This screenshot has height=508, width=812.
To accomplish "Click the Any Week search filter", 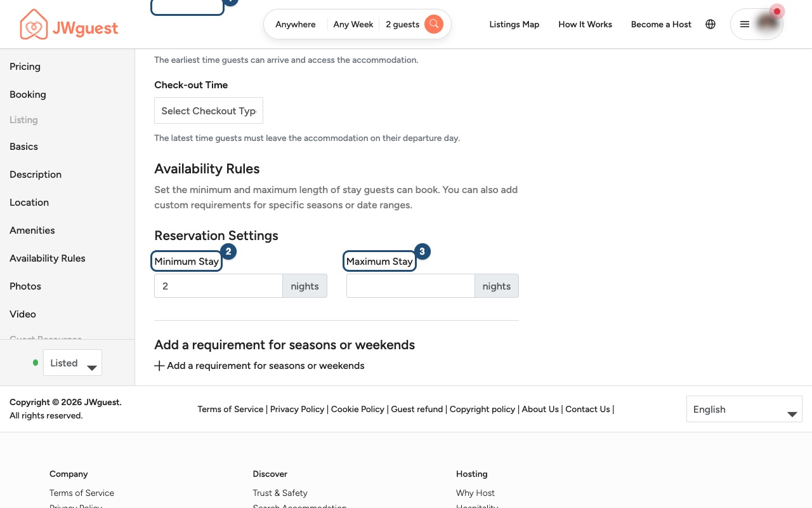I will (x=353, y=24).
